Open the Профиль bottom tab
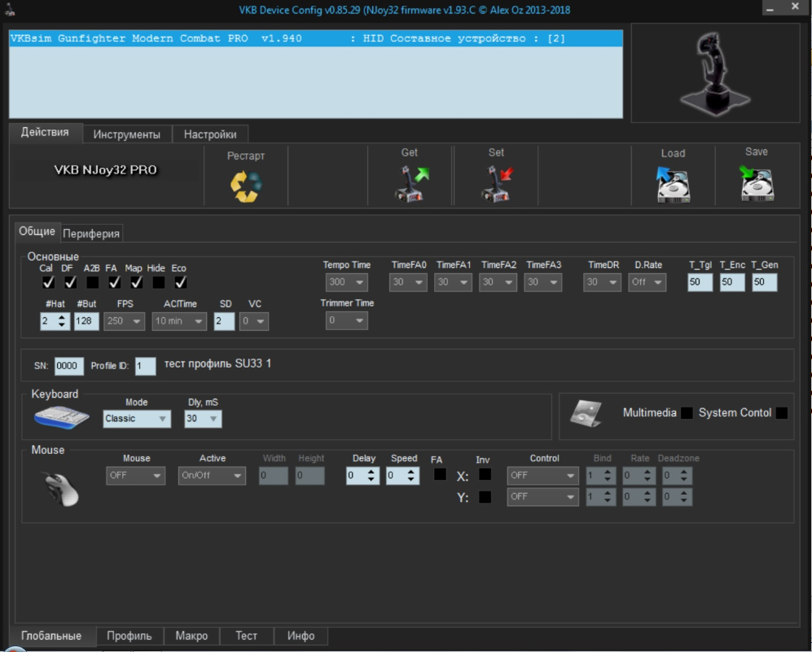 click(x=129, y=636)
